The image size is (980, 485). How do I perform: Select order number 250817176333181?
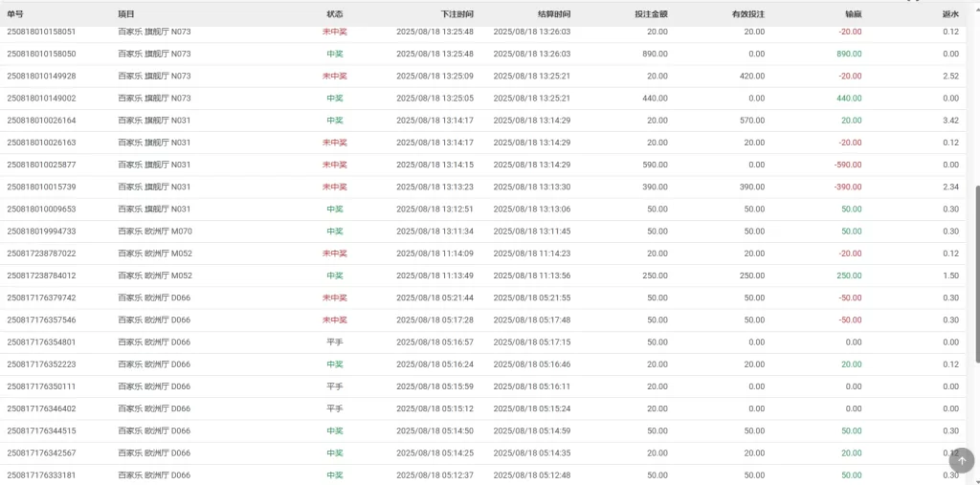click(x=42, y=475)
